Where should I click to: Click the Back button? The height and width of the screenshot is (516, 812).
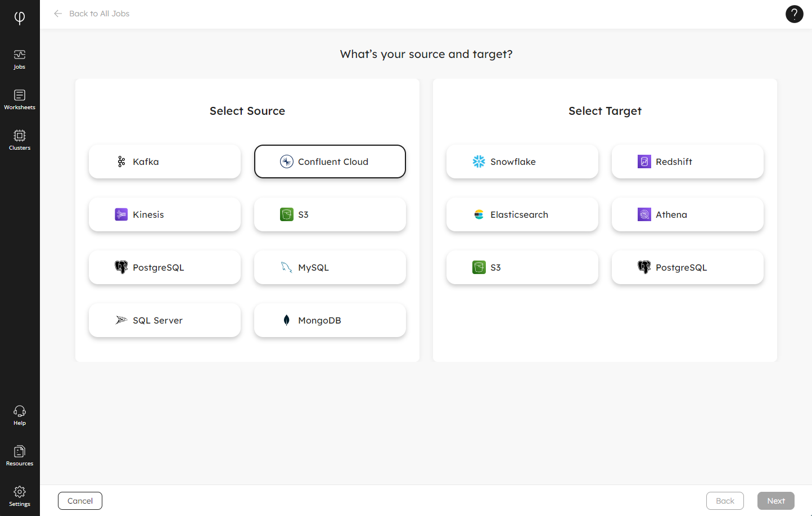tap(725, 501)
